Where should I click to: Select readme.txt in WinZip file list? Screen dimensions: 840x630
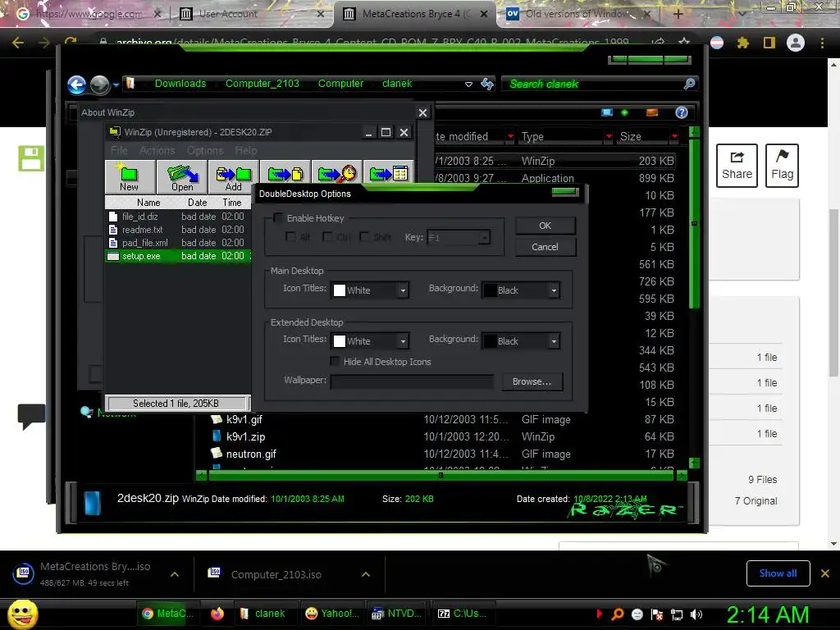click(142, 230)
